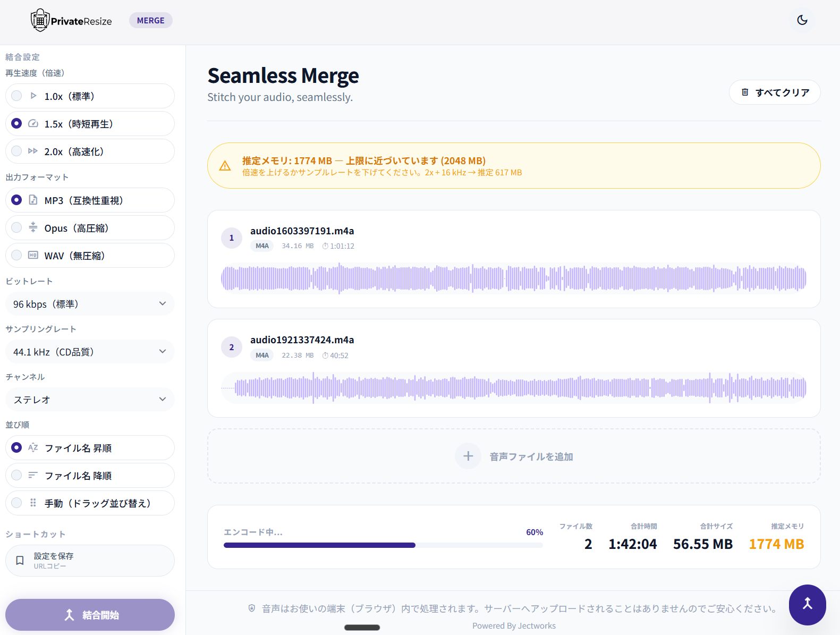840x635 pixels.
Task: Select filename descending sort order
Action: coord(90,476)
